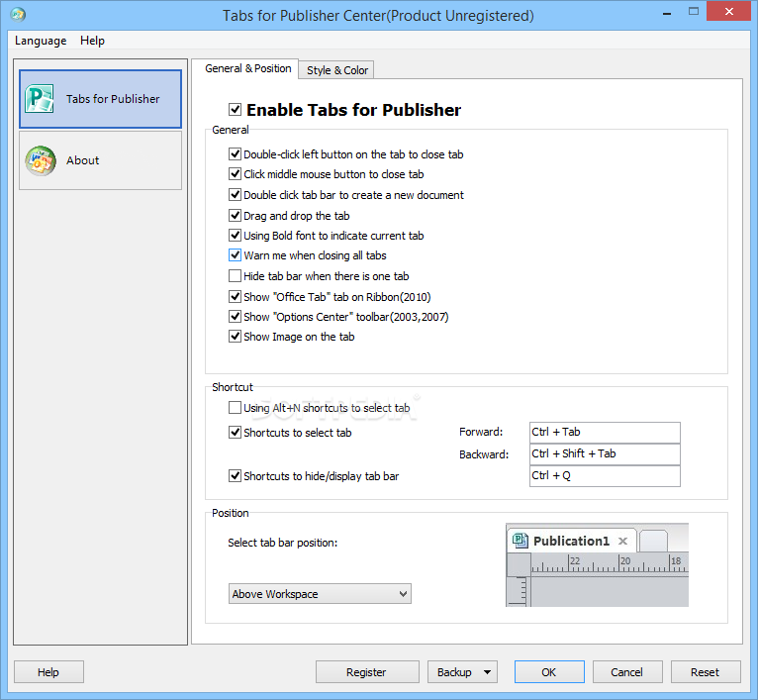758x700 pixels.
Task: Enable Hide tab bar when one tab
Action: pyautogui.click(x=235, y=276)
